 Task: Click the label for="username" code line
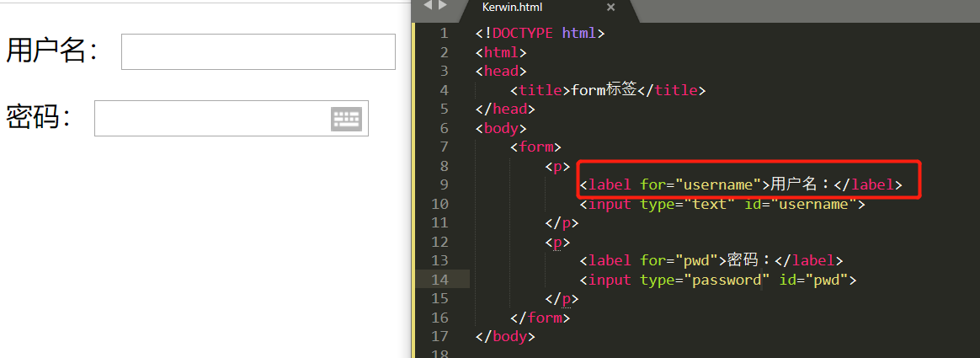(741, 185)
